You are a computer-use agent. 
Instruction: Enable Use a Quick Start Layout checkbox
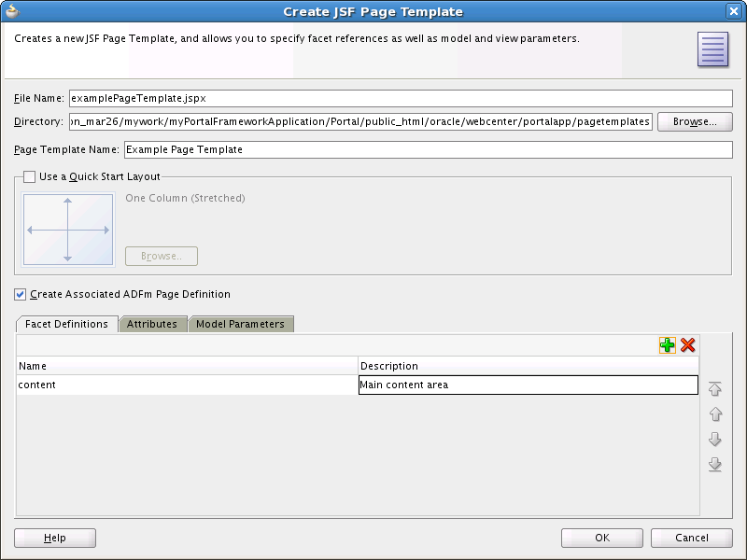pos(30,176)
